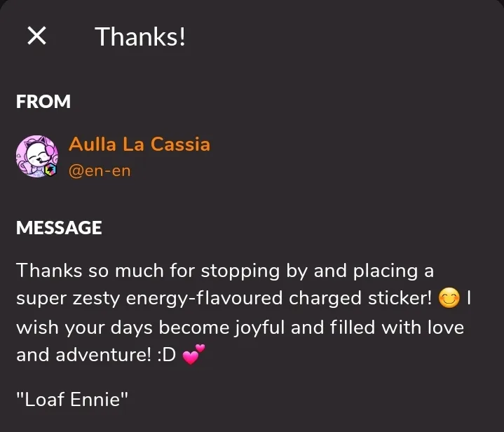Click the FROM section heading
This screenshot has width=504, height=432.
[x=43, y=102]
